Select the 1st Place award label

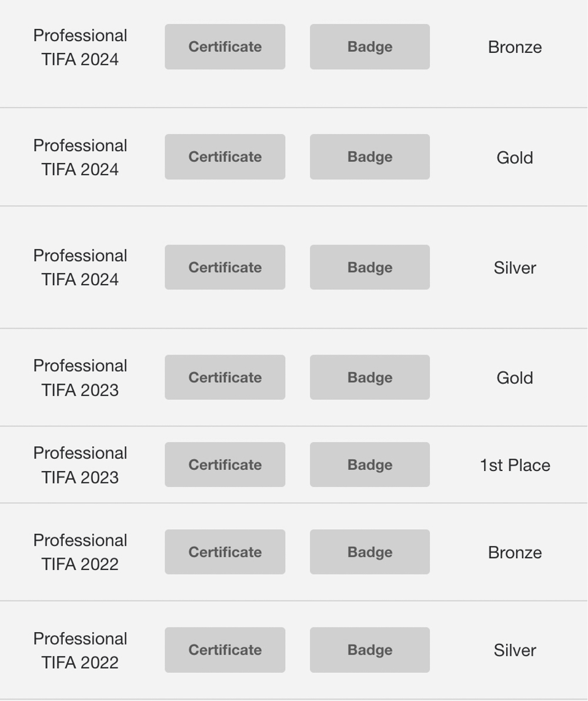coord(514,465)
